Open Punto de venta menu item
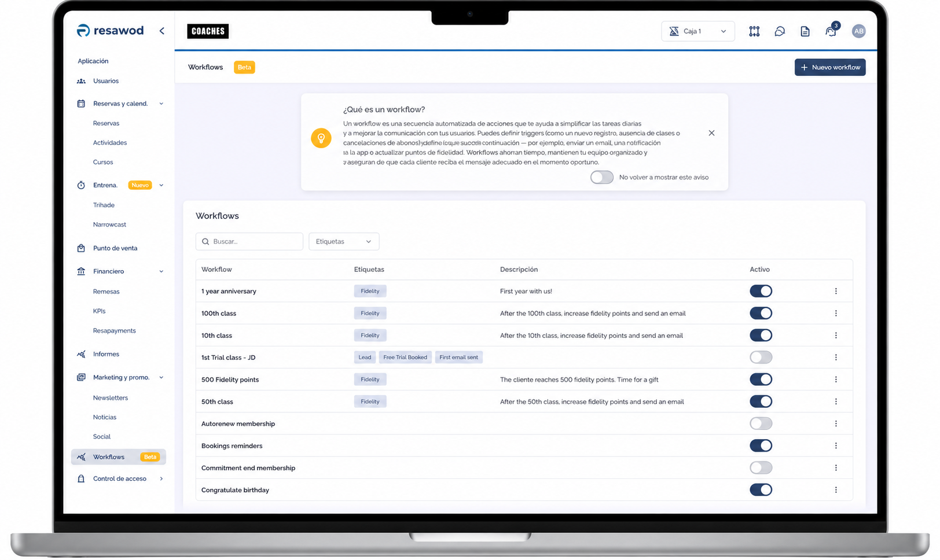 click(115, 248)
